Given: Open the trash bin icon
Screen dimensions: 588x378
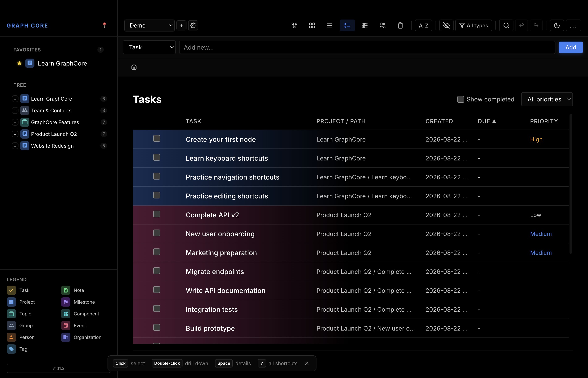Looking at the screenshot, I should click(400, 26).
